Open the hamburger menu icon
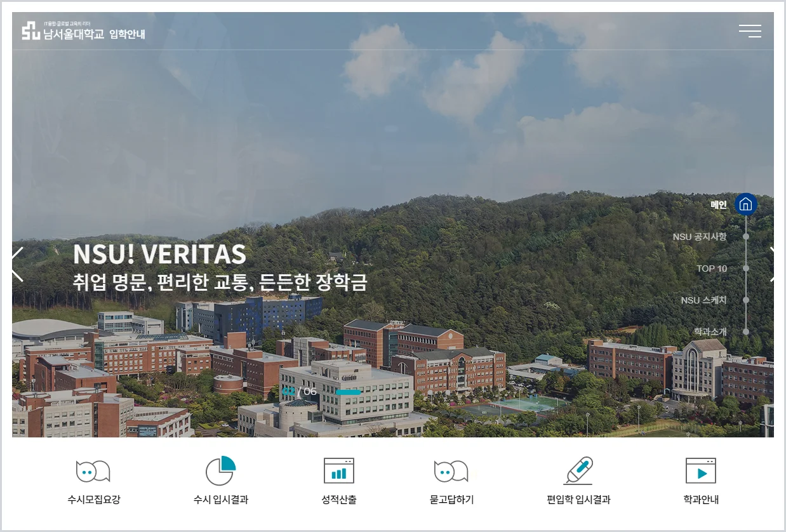 tap(750, 31)
